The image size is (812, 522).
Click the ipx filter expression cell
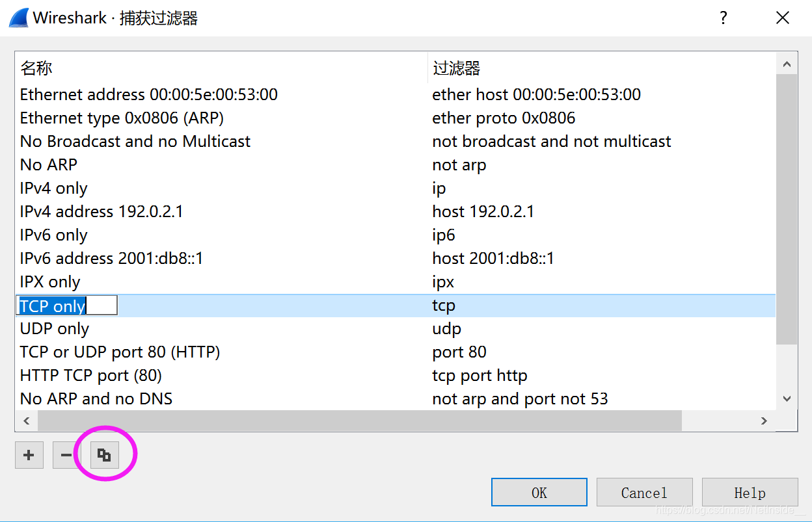[x=443, y=282]
